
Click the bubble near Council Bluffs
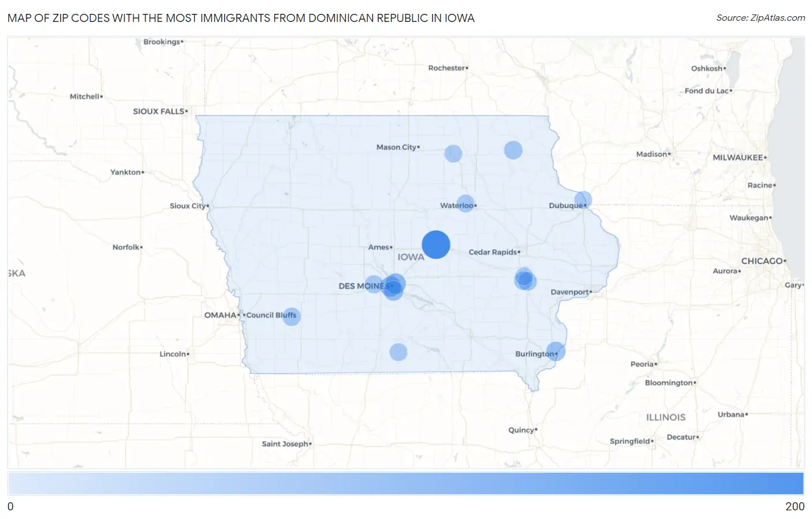coord(292,316)
